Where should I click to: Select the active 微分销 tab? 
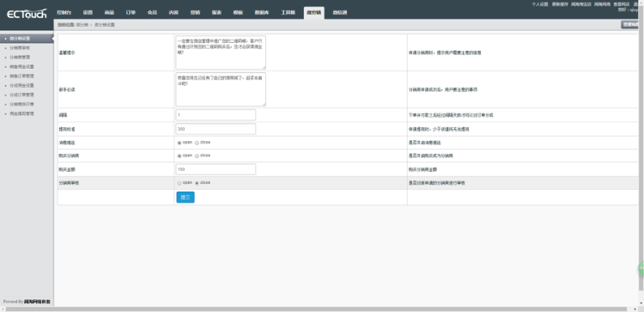coord(314,13)
